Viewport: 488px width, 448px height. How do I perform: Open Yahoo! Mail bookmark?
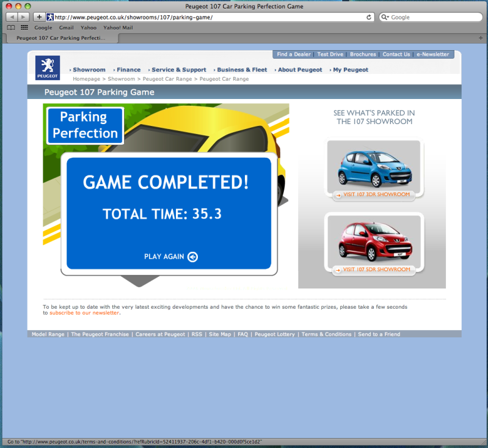pos(118,28)
